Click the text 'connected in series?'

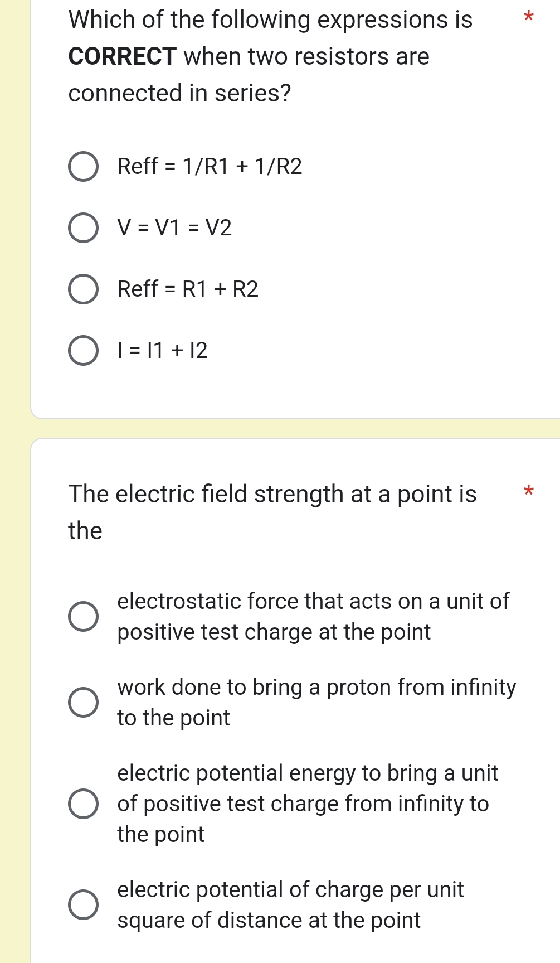pos(179,93)
